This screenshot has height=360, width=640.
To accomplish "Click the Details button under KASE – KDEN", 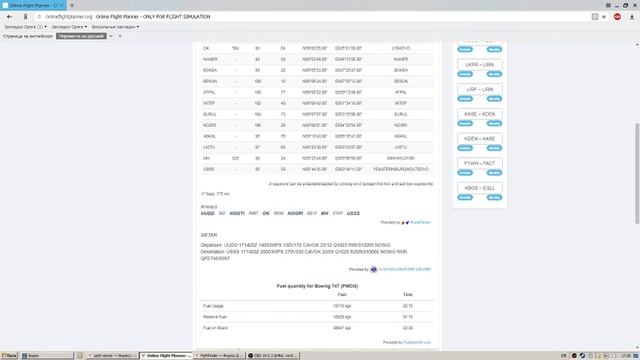I will coord(465,123).
